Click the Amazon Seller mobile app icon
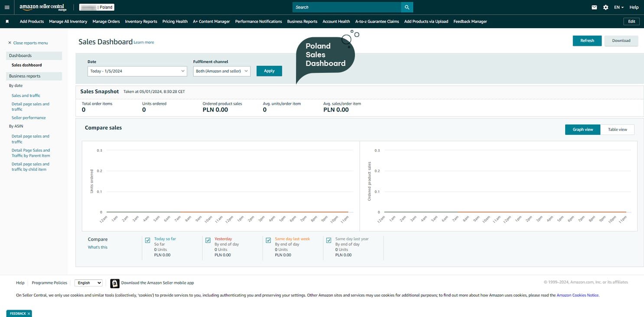Screen dimensions: 644x317 point(115,283)
